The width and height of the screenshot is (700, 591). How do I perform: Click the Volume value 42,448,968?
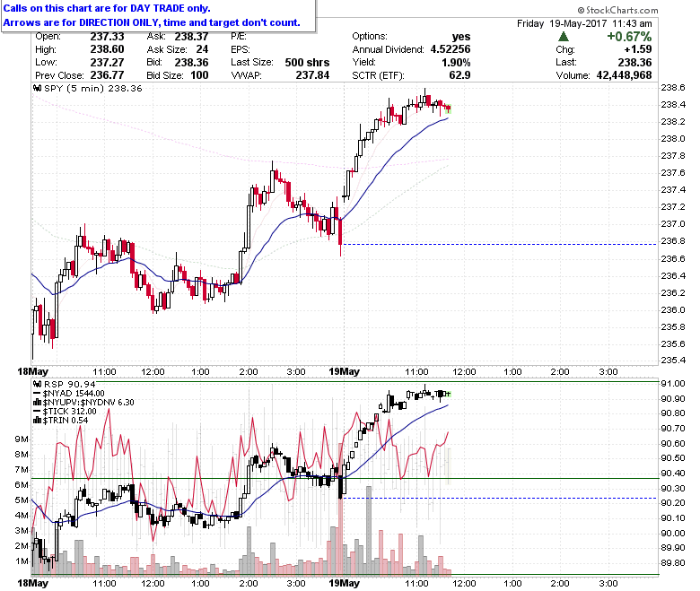click(x=624, y=75)
